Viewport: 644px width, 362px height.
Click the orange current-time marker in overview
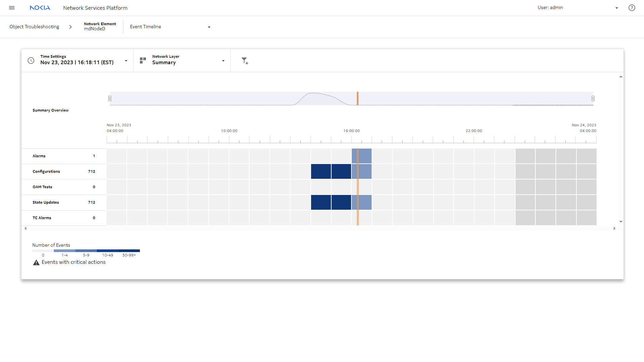pos(357,98)
